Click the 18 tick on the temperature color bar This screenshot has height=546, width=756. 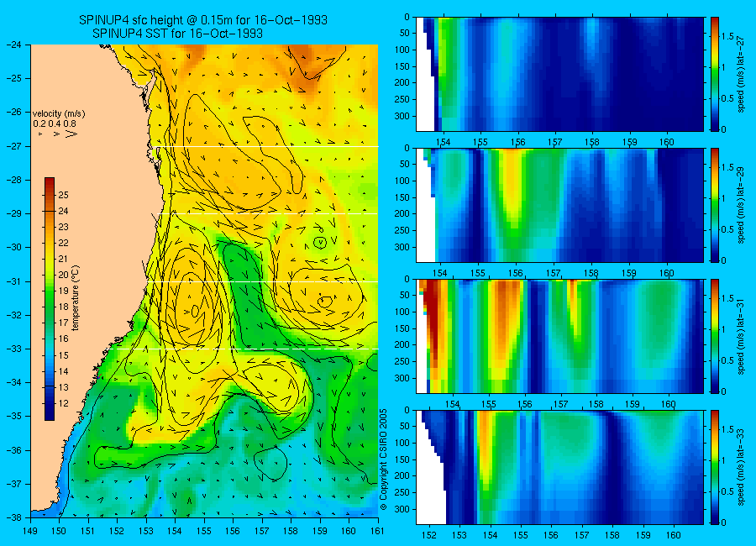[x=63, y=307]
